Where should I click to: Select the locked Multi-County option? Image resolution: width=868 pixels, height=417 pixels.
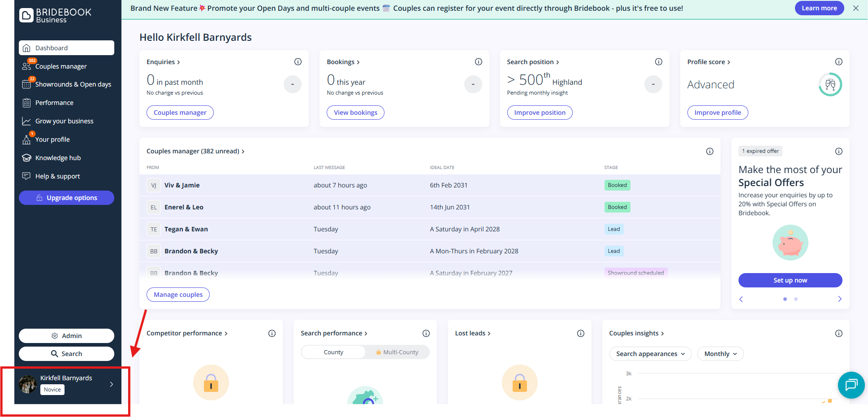397,352
